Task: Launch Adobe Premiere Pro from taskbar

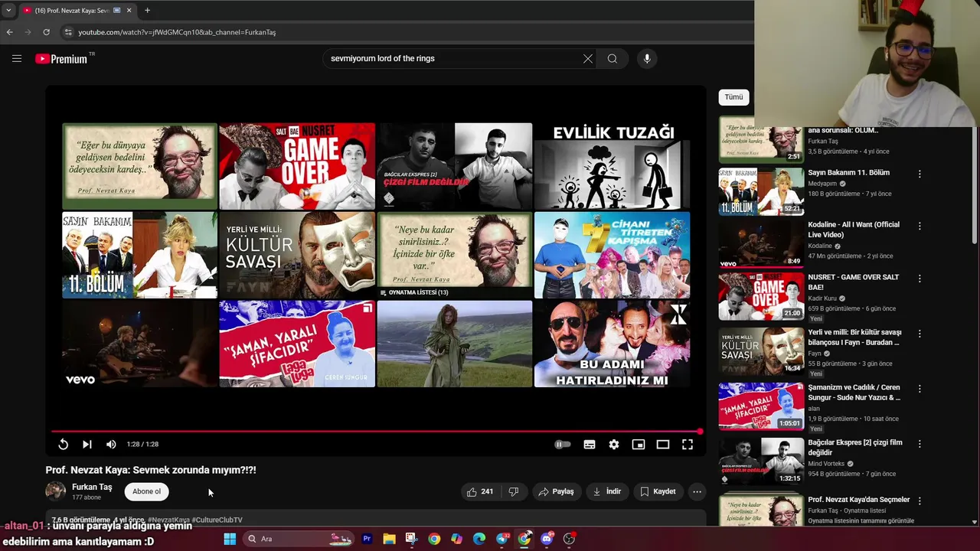Action: coord(367,539)
